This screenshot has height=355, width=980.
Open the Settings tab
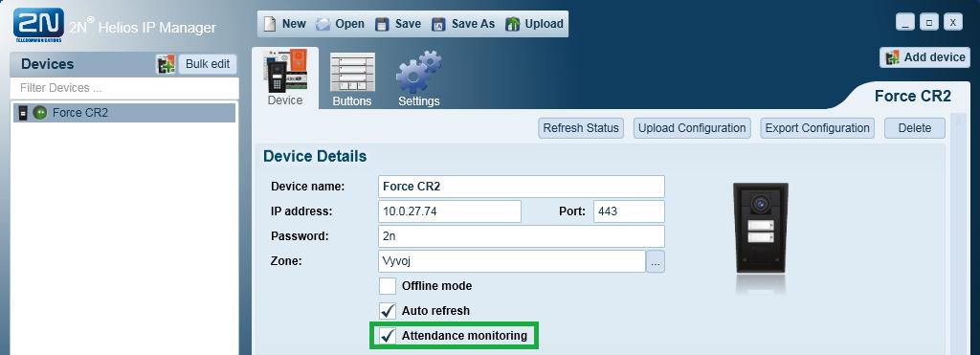pos(419,79)
